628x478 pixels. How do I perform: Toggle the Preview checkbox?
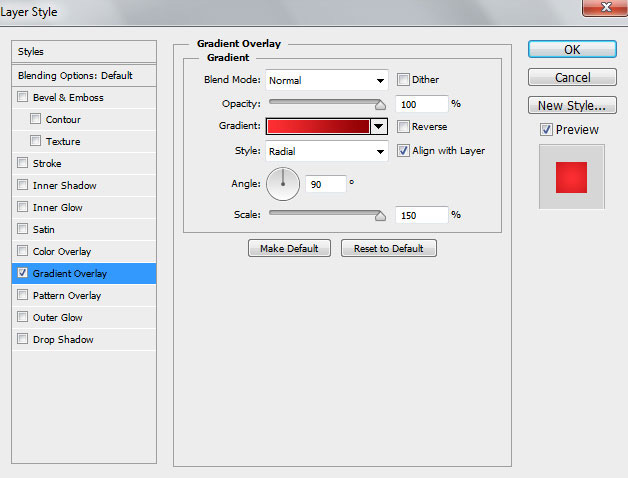click(x=546, y=129)
